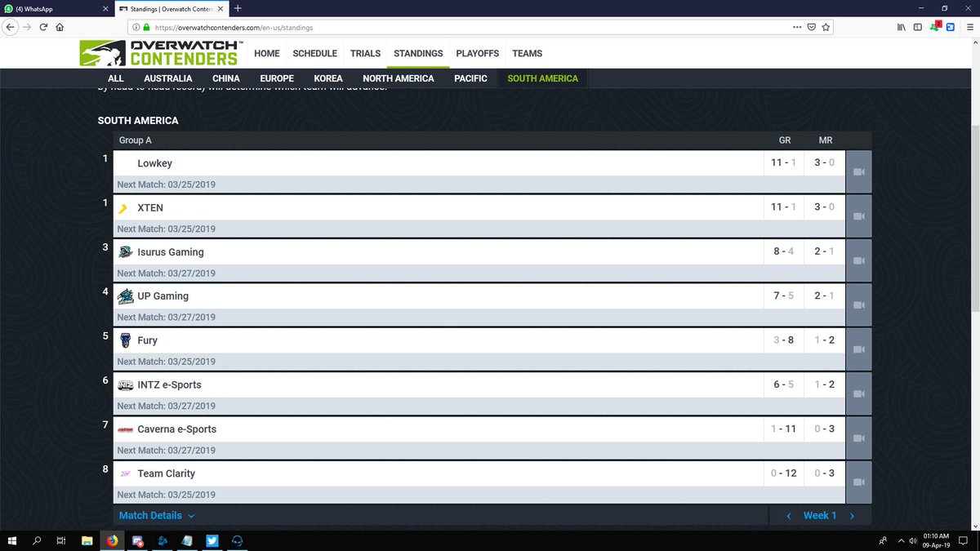Click the Caverna e-Sports team name
Image resolution: width=980 pixels, height=551 pixels.
point(176,429)
